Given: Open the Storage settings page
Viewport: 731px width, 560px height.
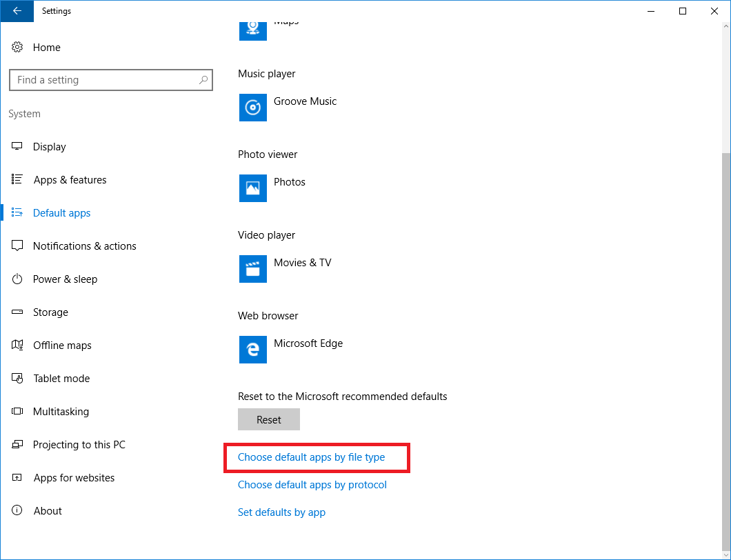Looking at the screenshot, I should coord(50,312).
